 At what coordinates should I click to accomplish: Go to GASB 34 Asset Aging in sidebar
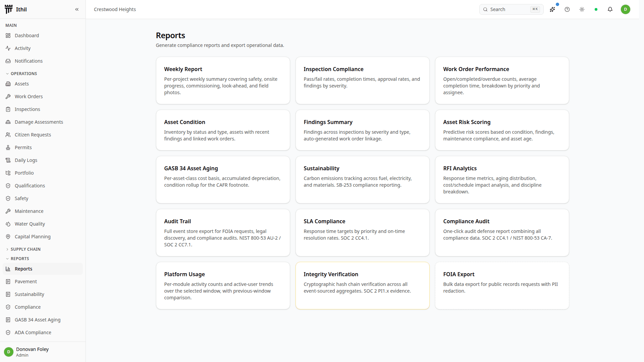(x=43, y=320)
